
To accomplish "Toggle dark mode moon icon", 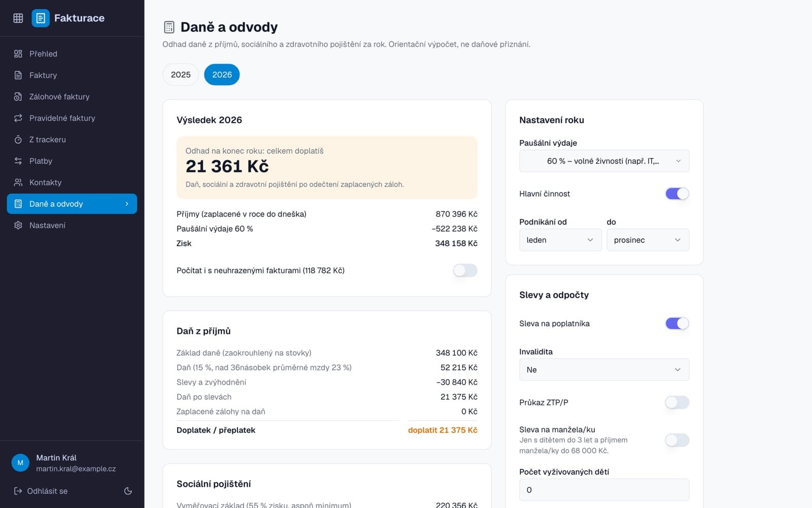I will (128, 491).
